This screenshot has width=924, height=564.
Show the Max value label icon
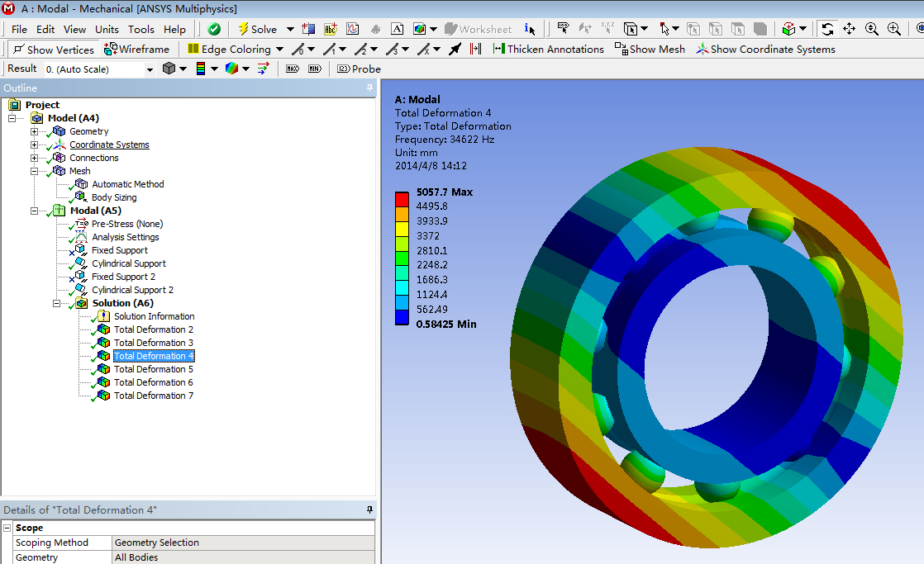point(292,69)
